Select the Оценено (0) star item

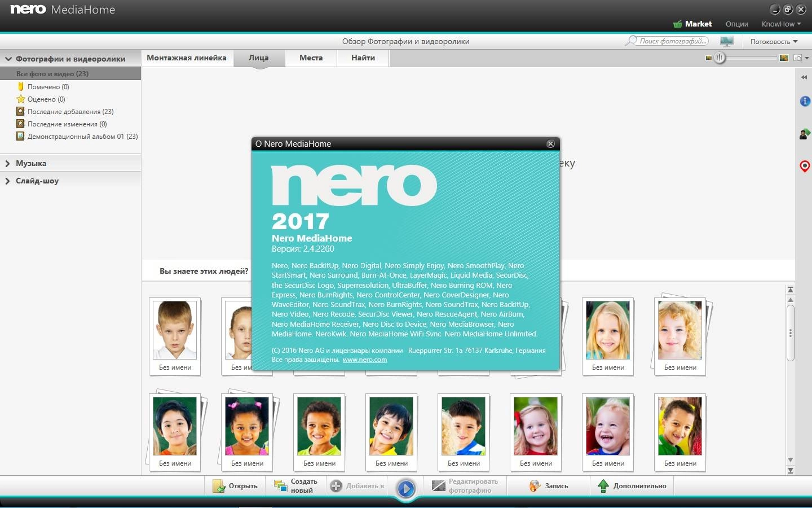(x=41, y=99)
